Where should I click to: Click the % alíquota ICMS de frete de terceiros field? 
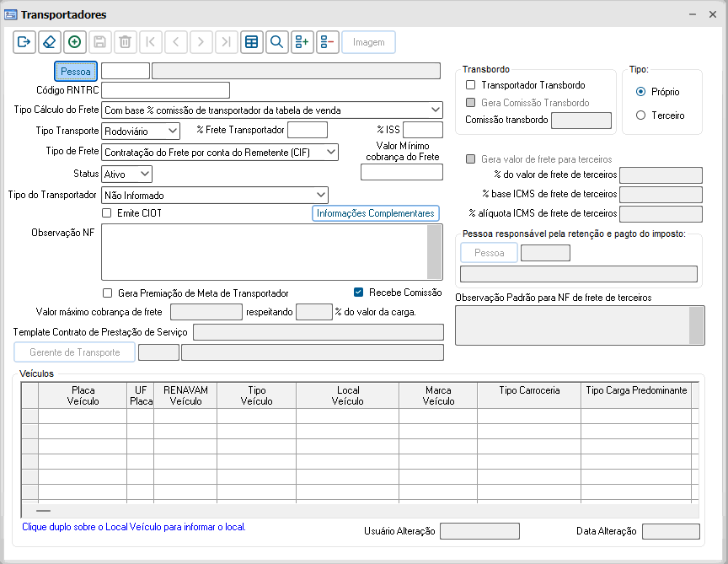(661, 214)
